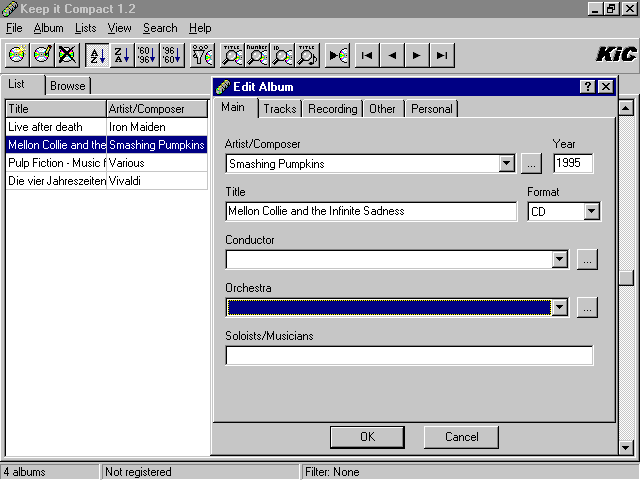Click the Soloists/Musicians text field
Image resolution: width=640 pixels, height=480 pixels.
point(409,355)
